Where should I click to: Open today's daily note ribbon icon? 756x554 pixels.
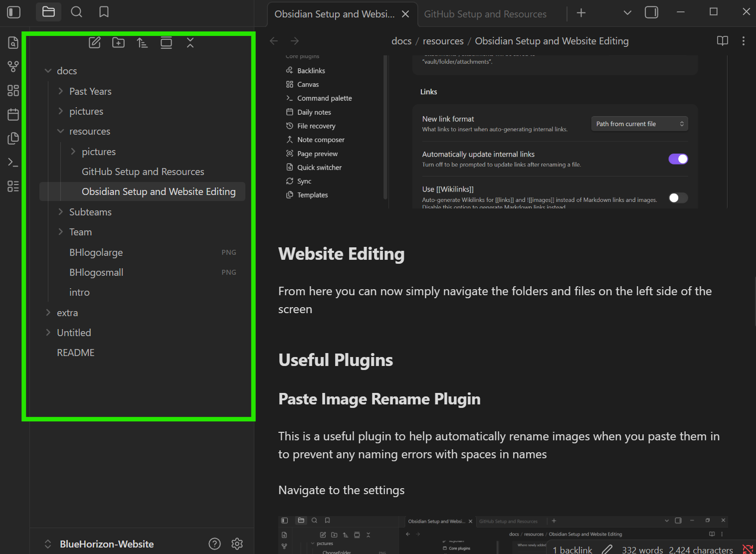click(13, 114)
